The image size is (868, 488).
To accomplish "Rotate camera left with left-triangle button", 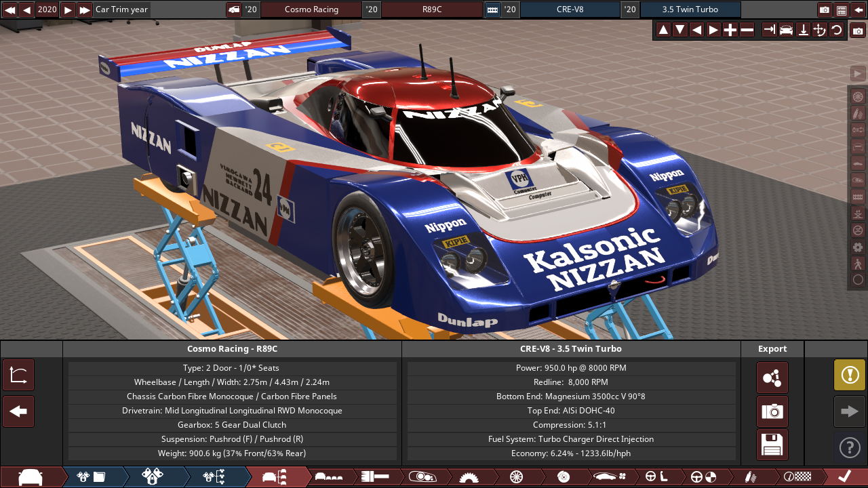I will point(696,30).
